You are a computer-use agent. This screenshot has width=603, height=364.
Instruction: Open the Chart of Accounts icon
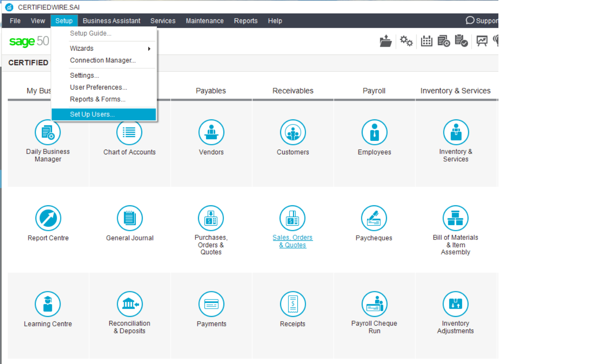pos(129,132)
